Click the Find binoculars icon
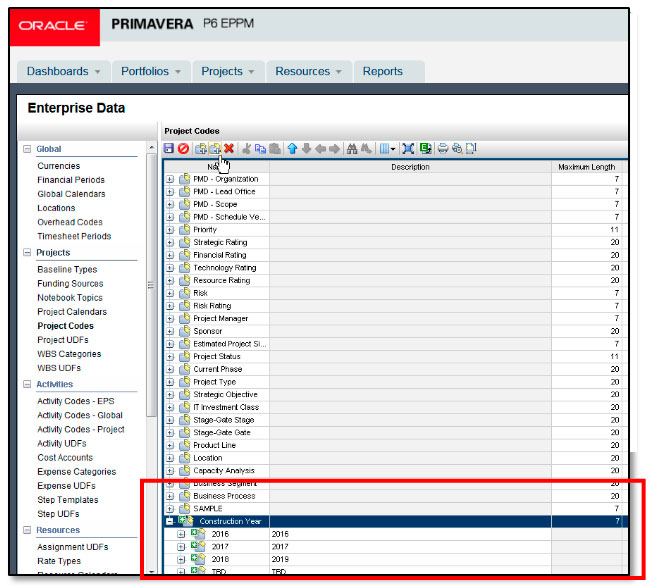The image size is (652, 588). [352, 148]
